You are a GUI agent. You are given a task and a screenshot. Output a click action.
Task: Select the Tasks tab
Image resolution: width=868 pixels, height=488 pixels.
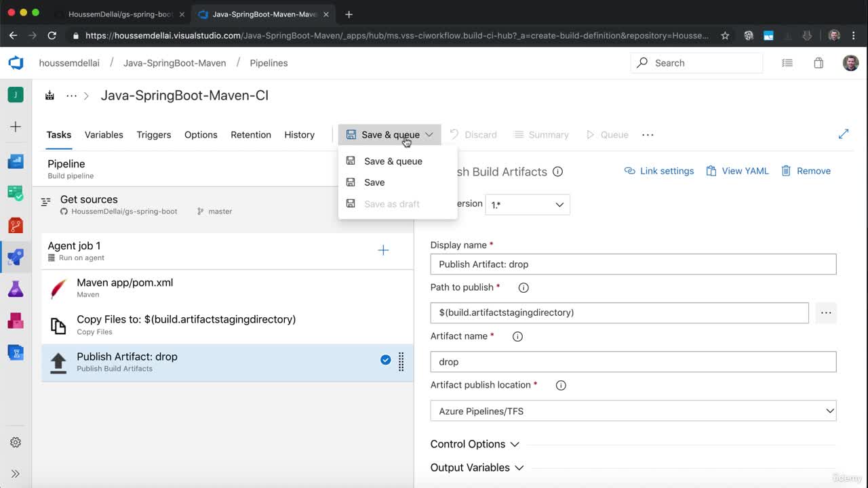coord(59,135)
